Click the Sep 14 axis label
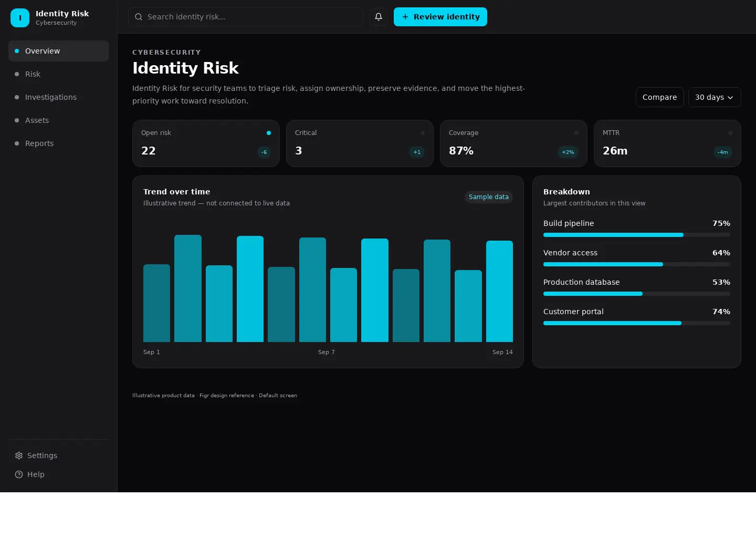Viewport: 756px width, 538px height. tap(502, 352)
